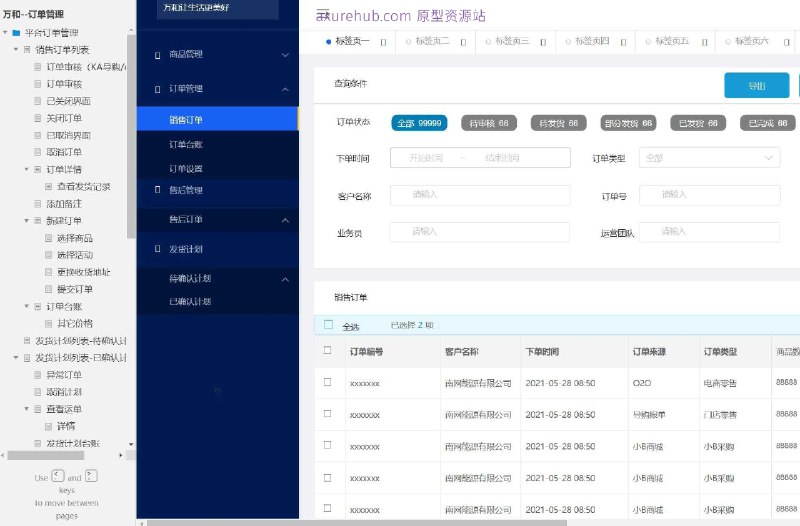Open the 订单类型 dropdown

[x=709, y=158]
